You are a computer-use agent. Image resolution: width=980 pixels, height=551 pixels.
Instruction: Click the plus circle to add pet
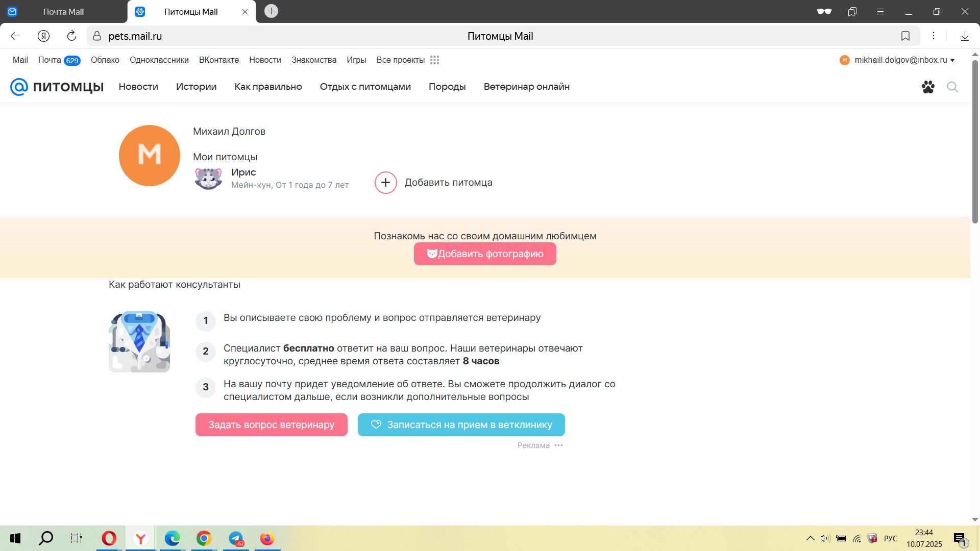[x=386, y=183]
